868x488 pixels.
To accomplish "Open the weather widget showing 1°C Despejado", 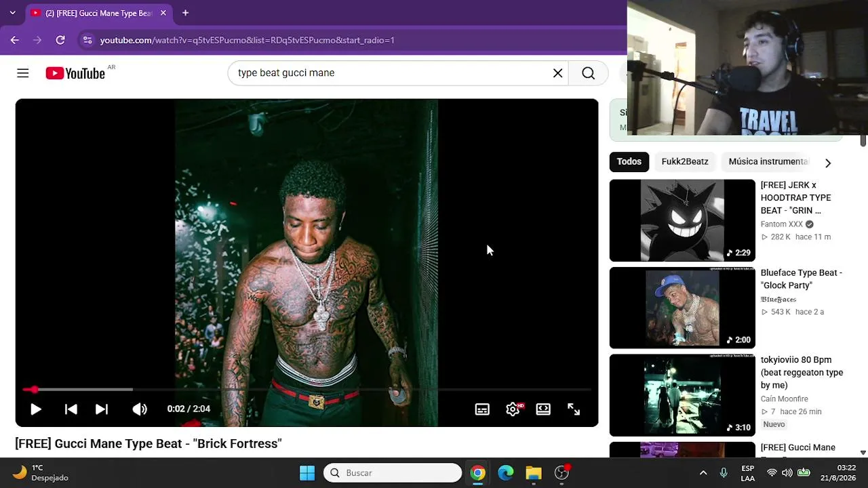I will point(41,473).
